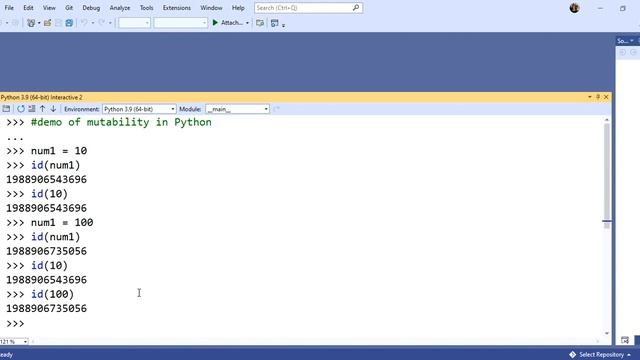Click the Clear Screen icon in Interactive toolbar
The image size is (640, 360).
coord(6,109)
